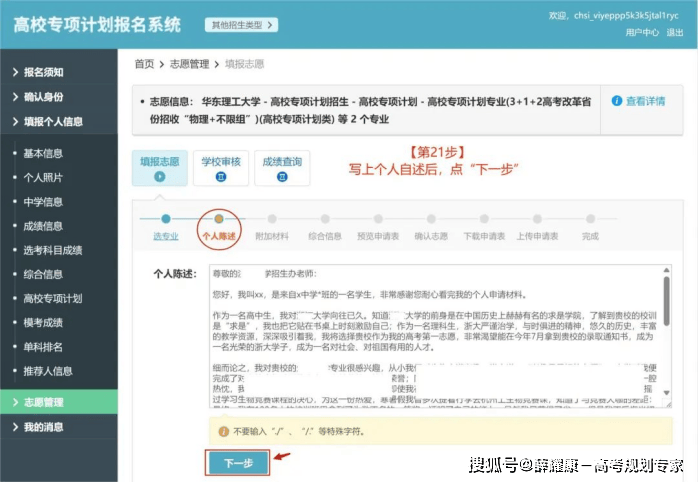Image resolution: width=698 pixels, height=482 pixels.
Task: Open the 其他招生类型 dropdown in header
Action: point(241,25)
